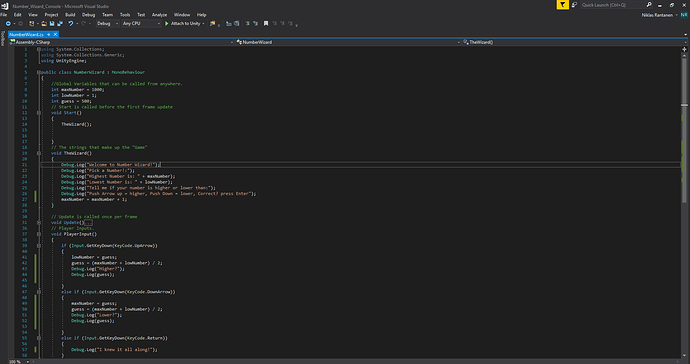Viewport: 690px width, 364px height.
Task: Open the Team menu
Action: click(107, 15)
